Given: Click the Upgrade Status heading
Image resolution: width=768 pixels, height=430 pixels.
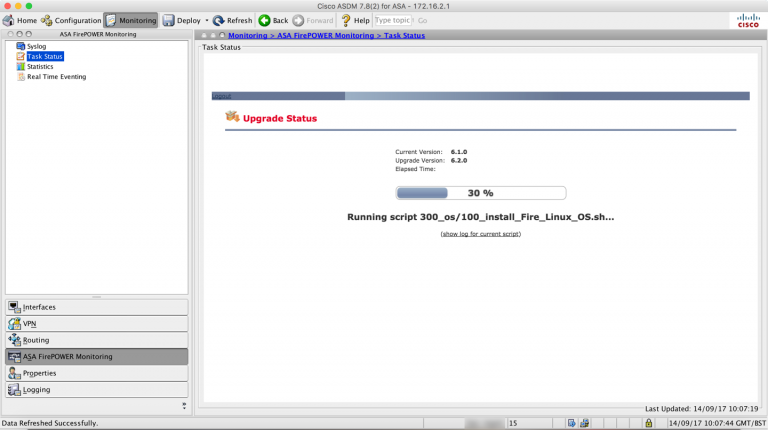Looking at the screenshot, I should click(280, 119).
